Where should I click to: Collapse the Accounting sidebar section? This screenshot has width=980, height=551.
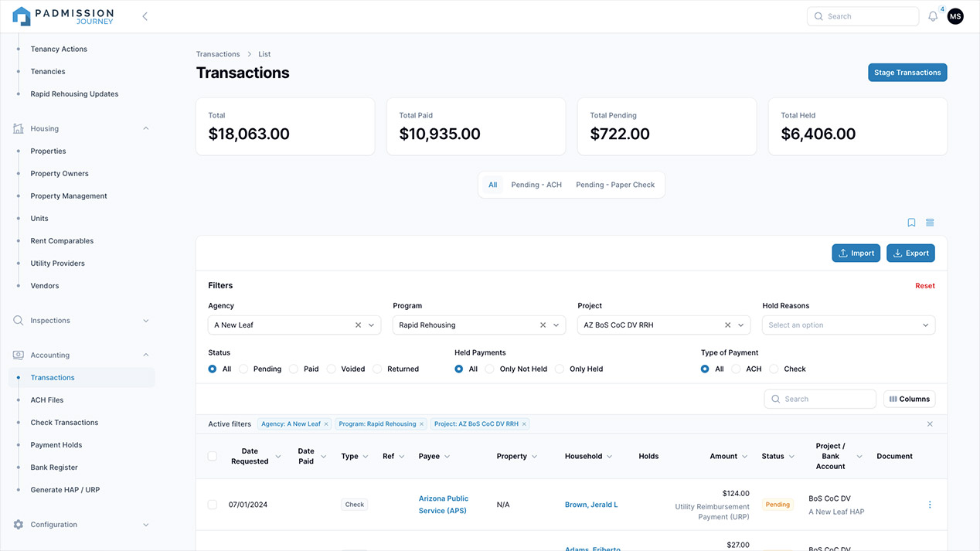(x=146, y=355)
